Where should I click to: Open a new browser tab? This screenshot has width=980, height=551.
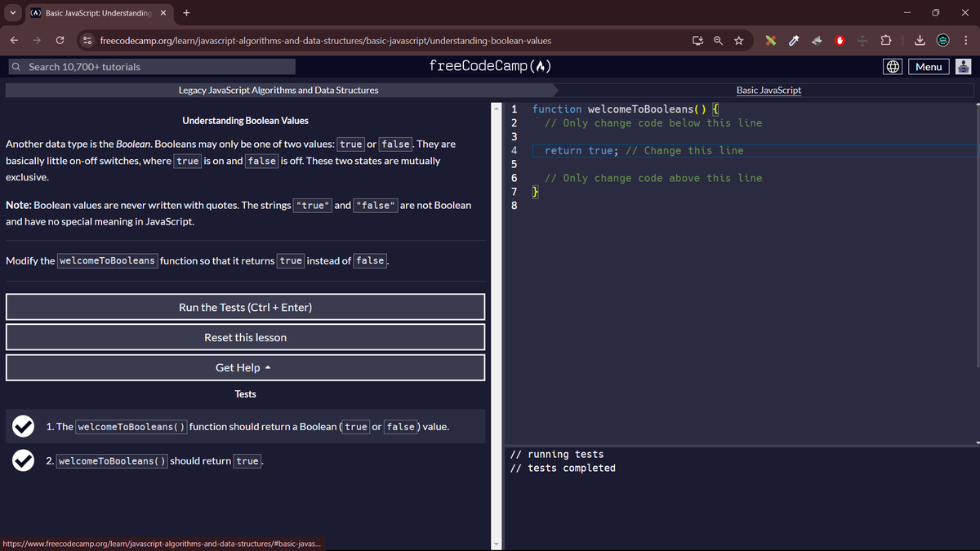click(x=187, y=13)
